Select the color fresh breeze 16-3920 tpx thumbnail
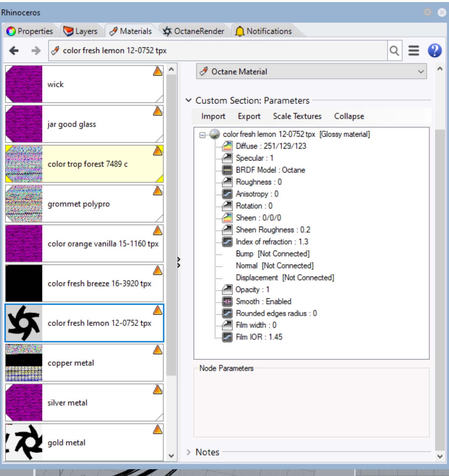 pyautogui.click(x=24, y=283)
